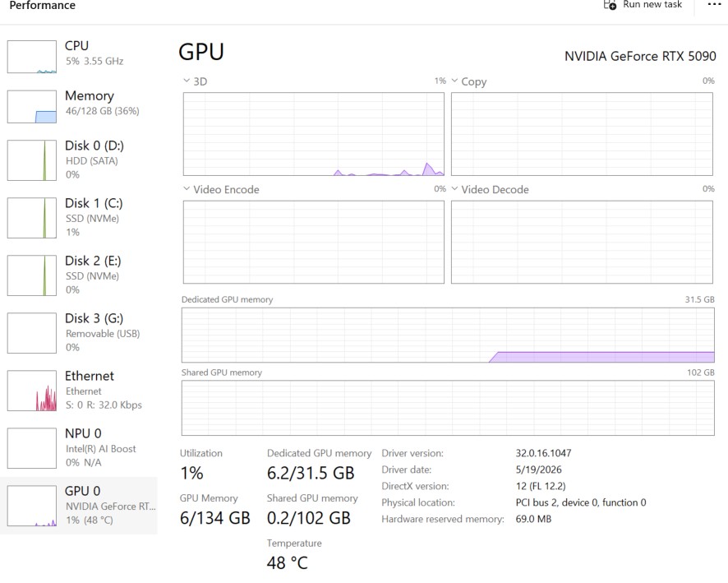Select Disk 0 (D:) HDD entry
The height and width of the screenshot is (583, 728).
point(79,160)
